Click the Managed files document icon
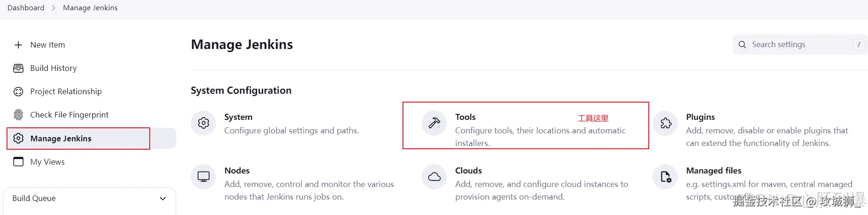 tap(666, 177)
